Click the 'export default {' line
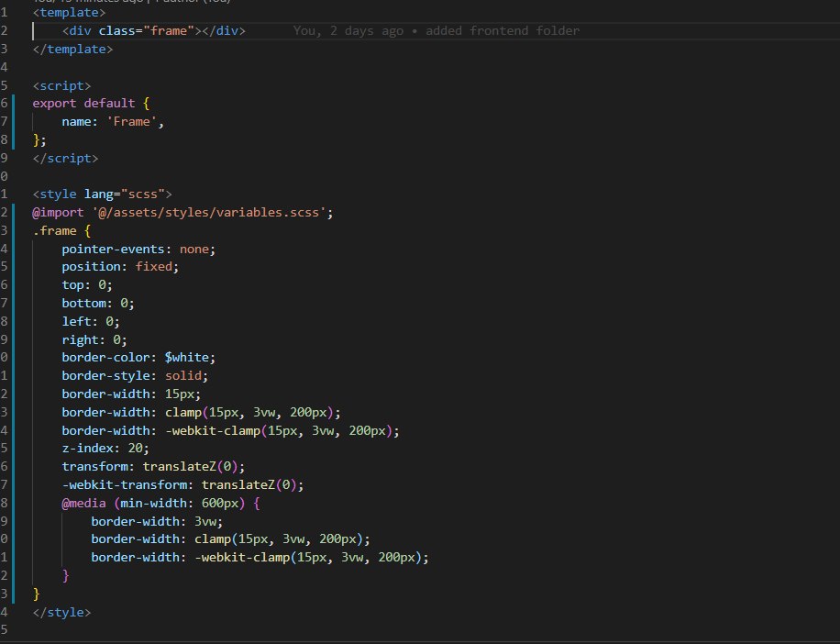This screenshot has width=840, height=644. coord(91,104)
